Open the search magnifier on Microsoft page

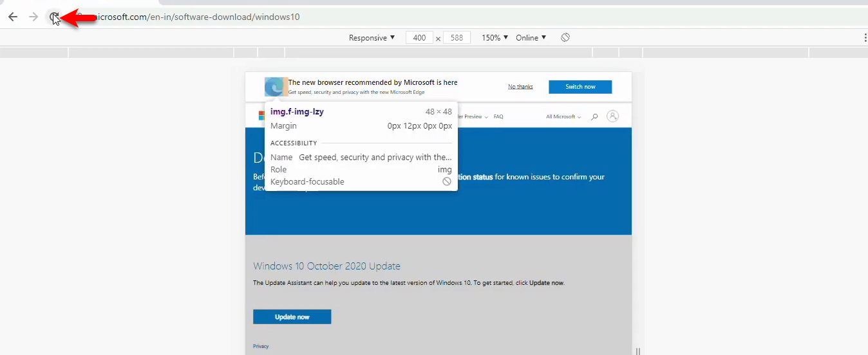594,116
